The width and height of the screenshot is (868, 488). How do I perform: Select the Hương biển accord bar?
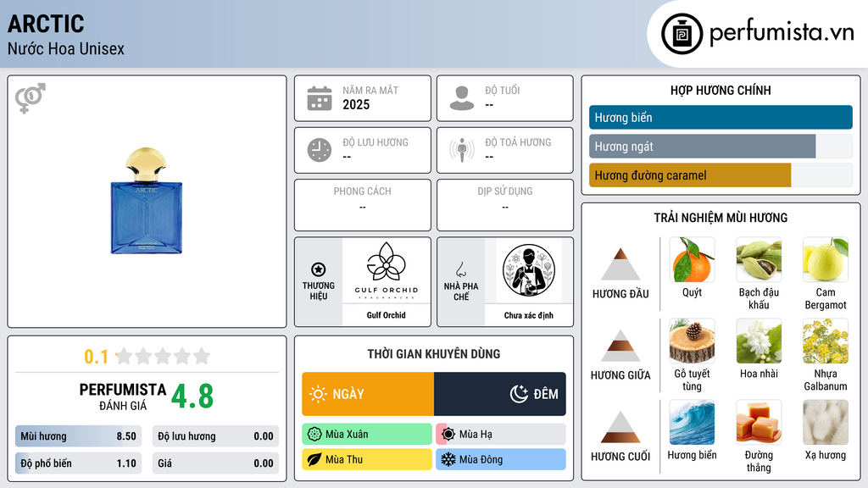pyautogui.click(x=721, y=117)
